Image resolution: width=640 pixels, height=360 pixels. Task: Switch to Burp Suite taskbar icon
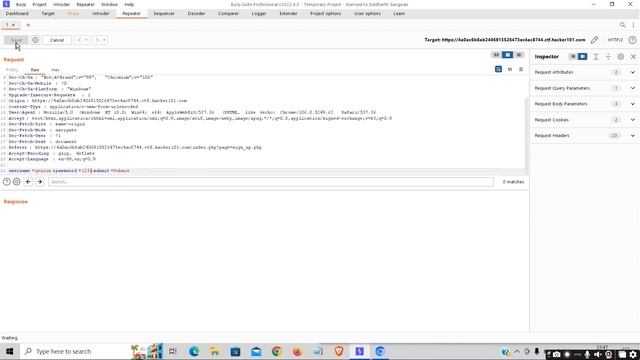(359, 351)
